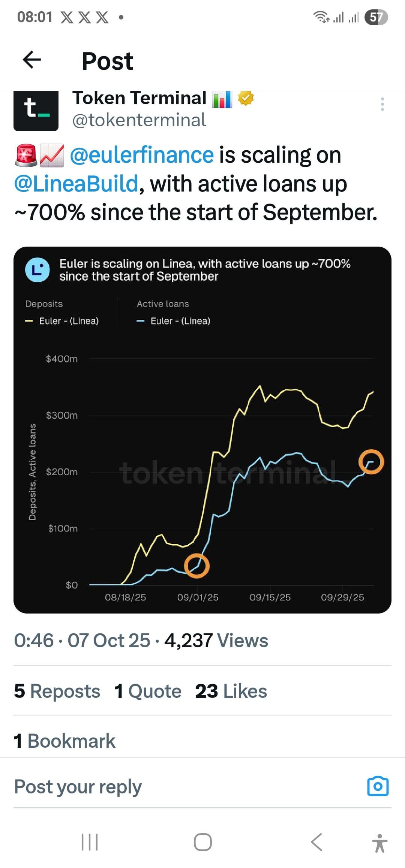Image resolution: width=405 pixels, height=868 pixels.
Task: Tap the Token Terminal display name
Action: click(139, 98)
